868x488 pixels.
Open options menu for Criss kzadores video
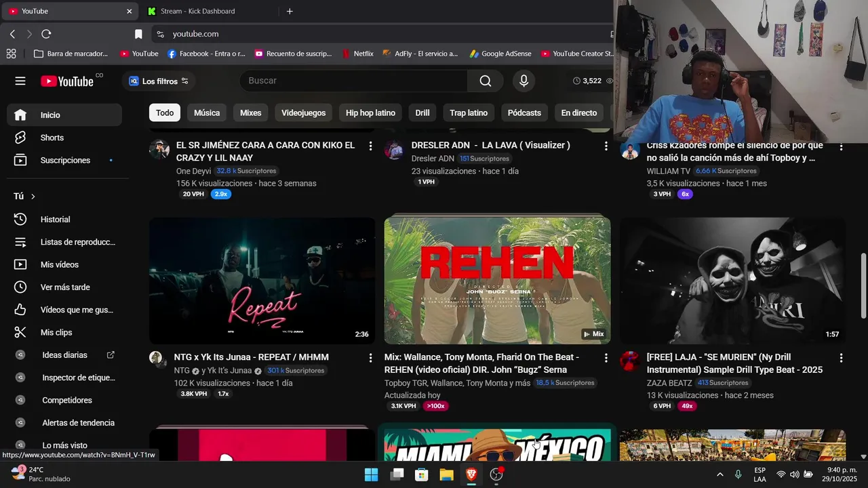point(841,146)
